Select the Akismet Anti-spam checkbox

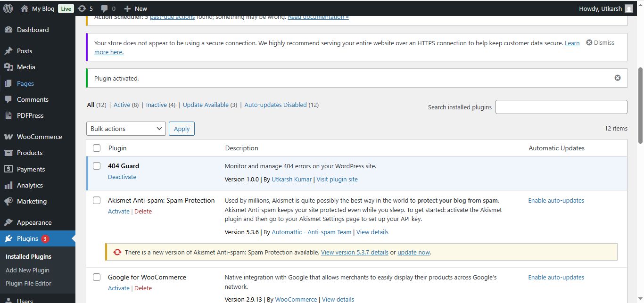[97, 200]
